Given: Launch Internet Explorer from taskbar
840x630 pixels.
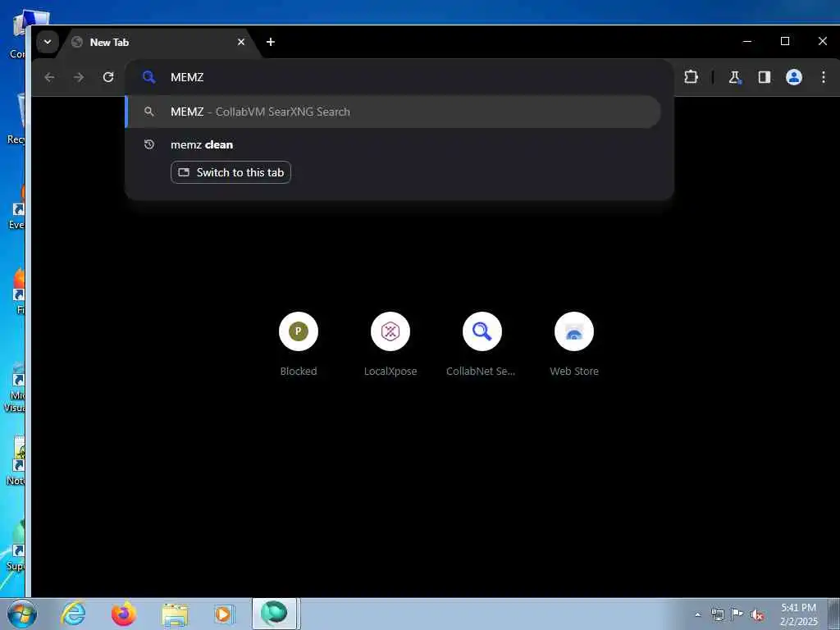Looking at the screenshot, I should [73, 614].
